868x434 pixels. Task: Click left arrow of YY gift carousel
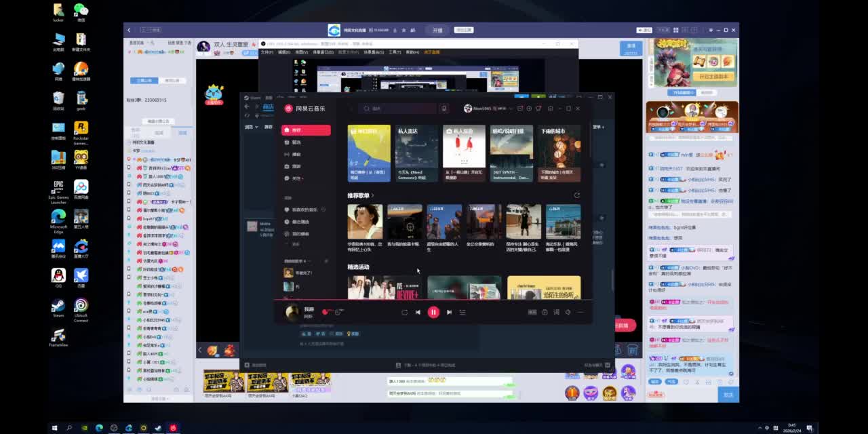[200, 351]
